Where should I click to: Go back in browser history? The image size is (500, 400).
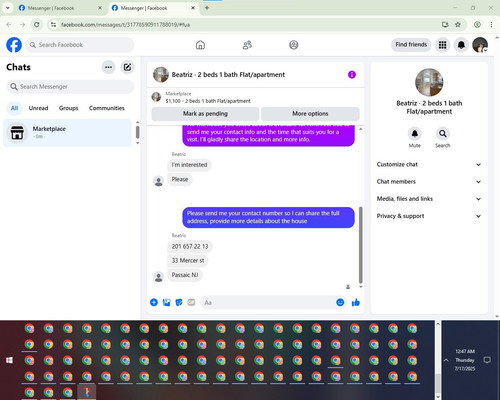click(9, 25)
